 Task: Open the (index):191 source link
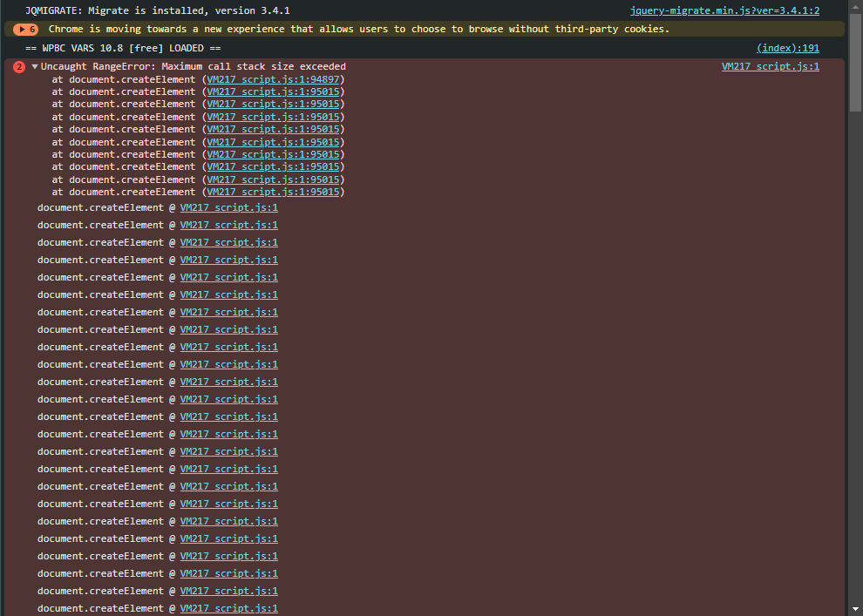(787, 49)
